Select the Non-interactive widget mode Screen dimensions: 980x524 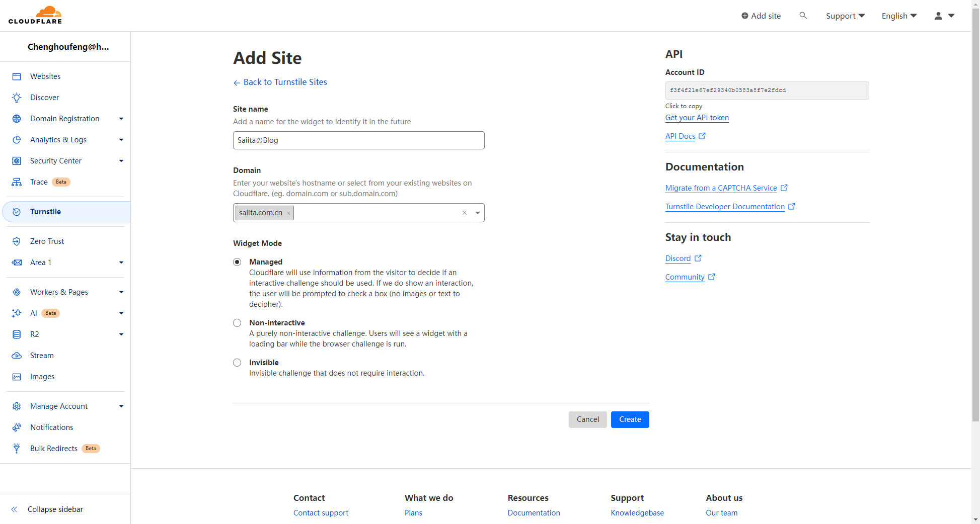tap(237, 323)
